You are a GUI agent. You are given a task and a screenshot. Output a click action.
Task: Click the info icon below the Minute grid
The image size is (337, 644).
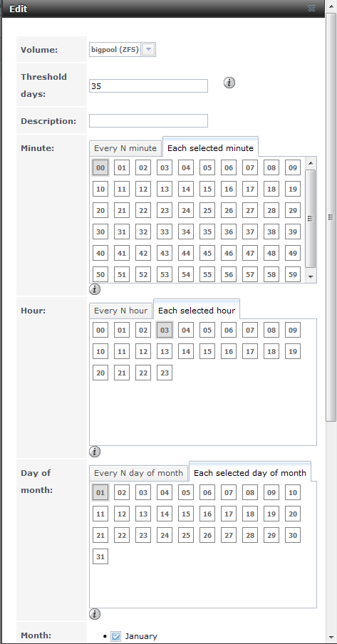95,289
